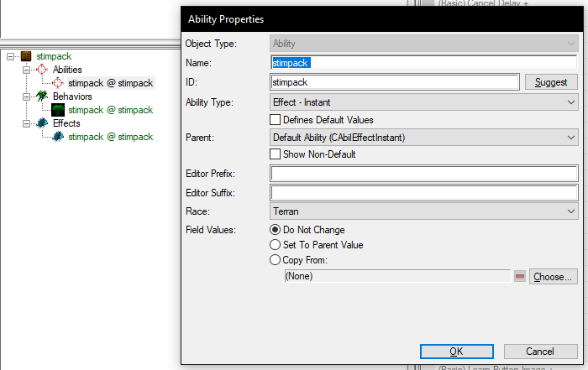Select the Behaviors tree category label
This screenshot has width=588, height=370.
coord(72,96)
